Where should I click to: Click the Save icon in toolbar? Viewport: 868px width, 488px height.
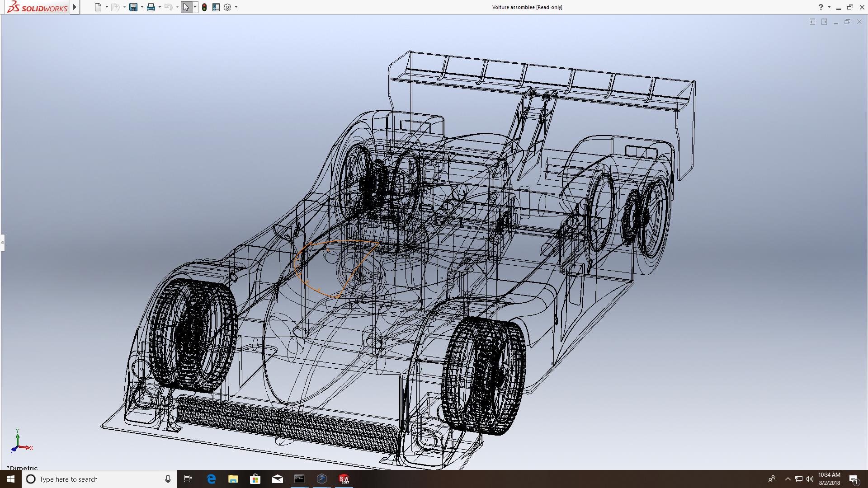click(x=133, y=7)
